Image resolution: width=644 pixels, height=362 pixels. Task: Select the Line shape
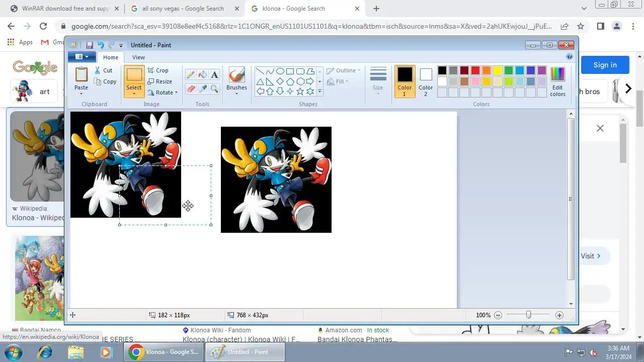pyautogui.click(x=260, y=71)
